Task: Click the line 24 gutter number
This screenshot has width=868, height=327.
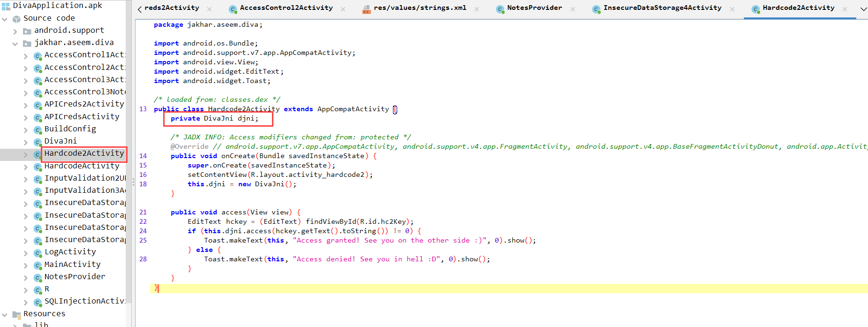Action: click(143, 231)
